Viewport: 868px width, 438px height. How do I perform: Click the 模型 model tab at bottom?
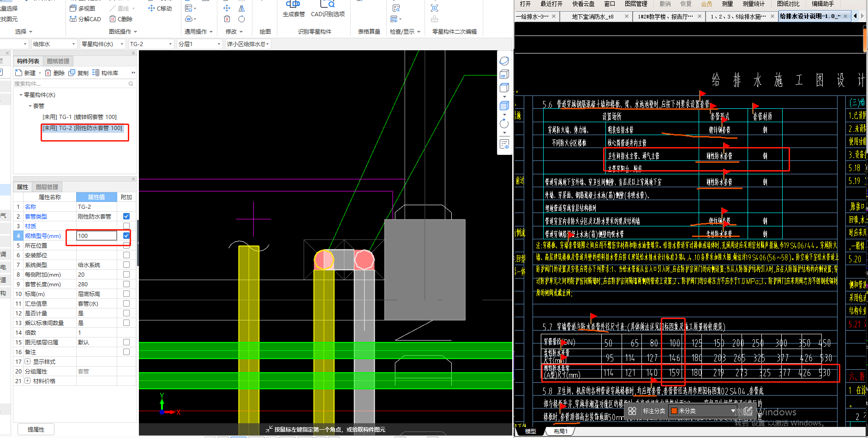[x=531, y=432]
